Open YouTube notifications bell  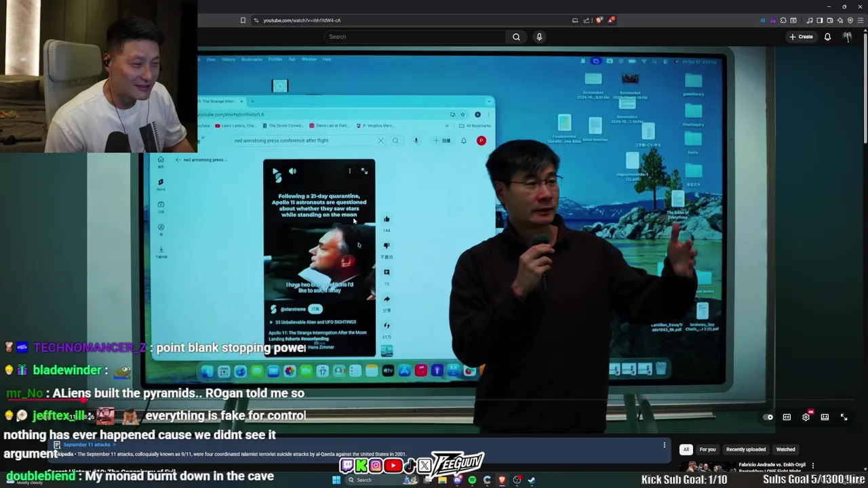827,37
